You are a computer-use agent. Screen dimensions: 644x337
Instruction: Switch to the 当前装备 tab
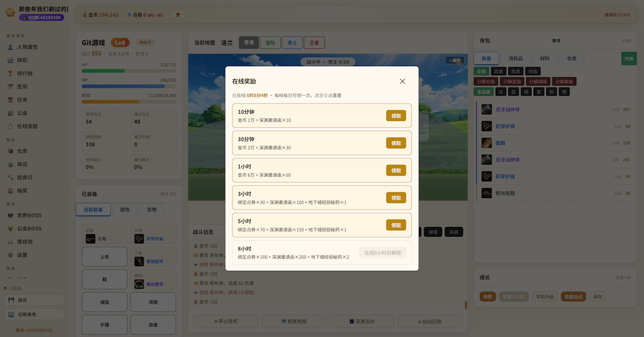click(93, 210)
